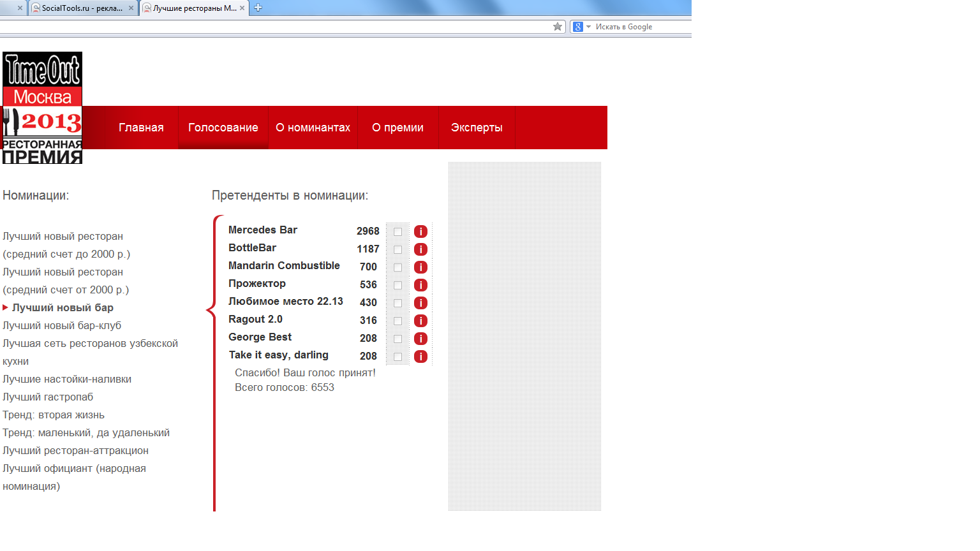
Task: Open the О премии menu item
Action: point(398,128)
